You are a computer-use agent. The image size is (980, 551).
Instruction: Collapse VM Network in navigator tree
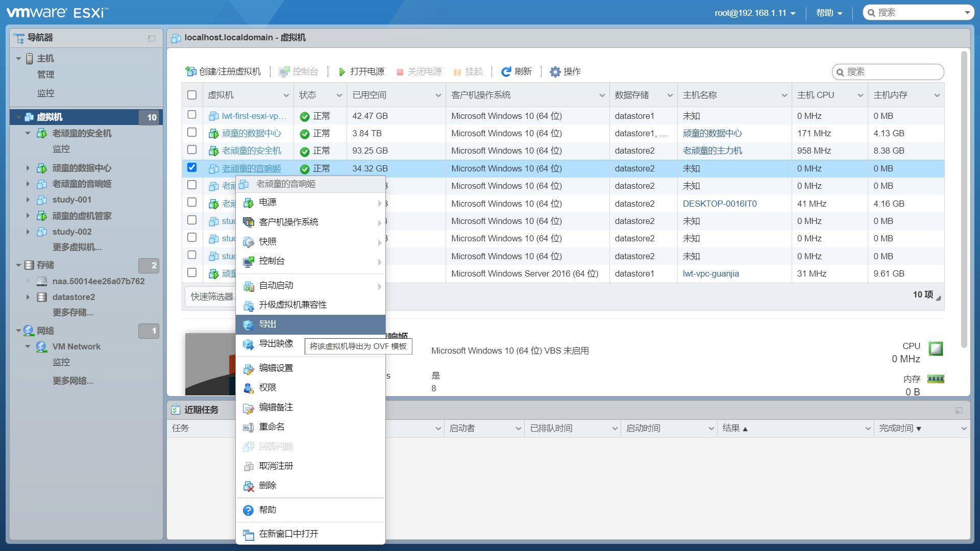coord(28,346)
